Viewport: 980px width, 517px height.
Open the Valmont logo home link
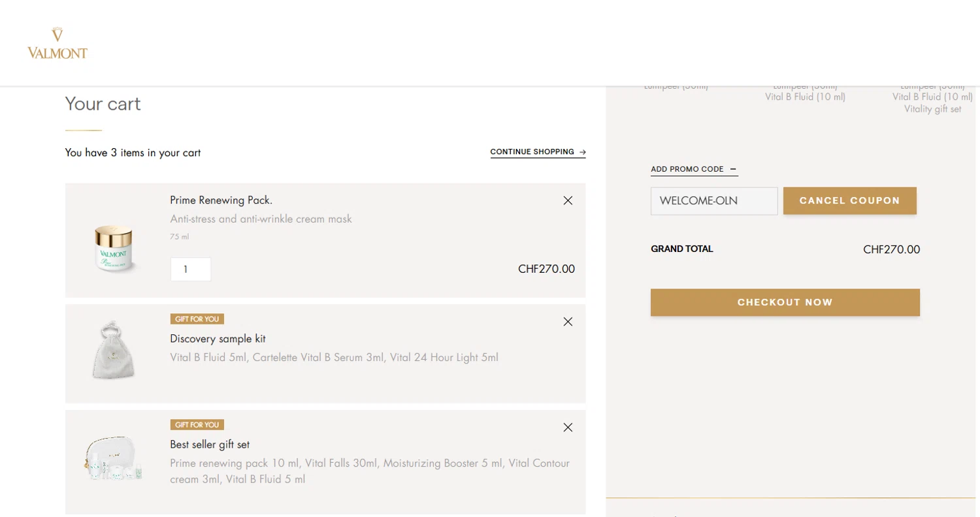57,43
